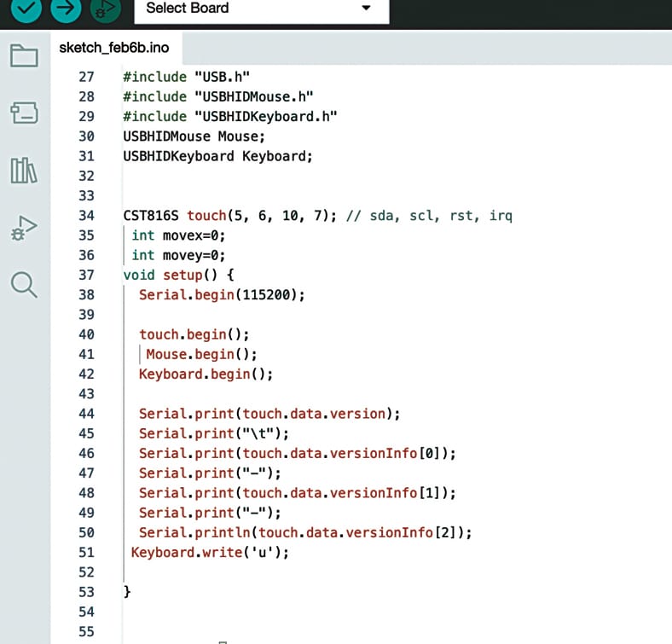The width and height of the screenshot is (672, 644).
Task: Click the USBHIDKeyboard Keyboard declaration line
Action: pyautogui.click(x=218, y=156)
